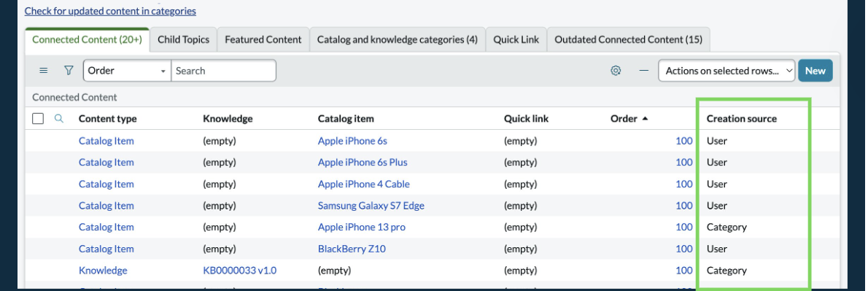Click order value 100 in iPhone 6s row

(684, 141)
